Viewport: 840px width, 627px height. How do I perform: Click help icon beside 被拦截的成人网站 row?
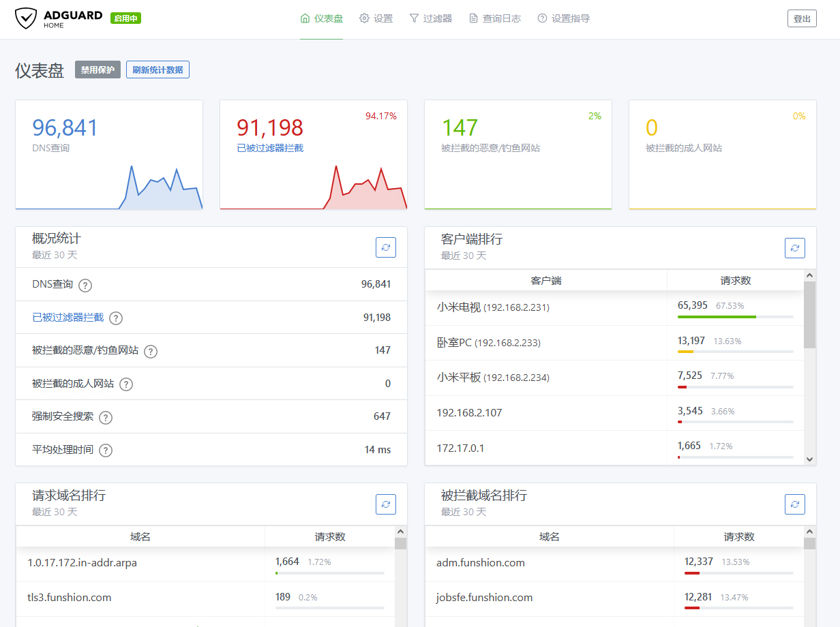126,384
